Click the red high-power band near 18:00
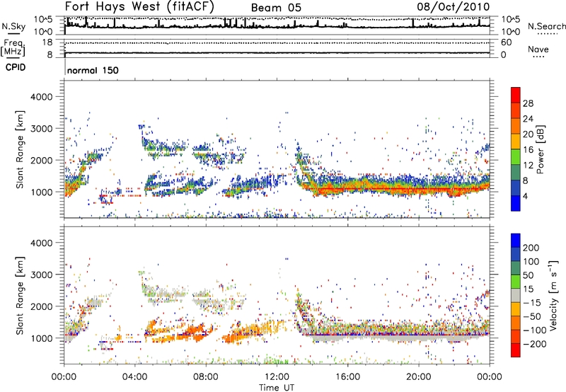This screenshot has height=392, width=566. click(383, 188)
